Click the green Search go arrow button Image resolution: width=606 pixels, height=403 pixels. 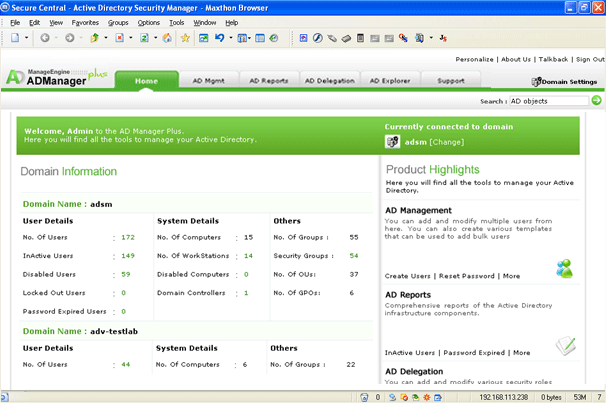click(597, 100)
